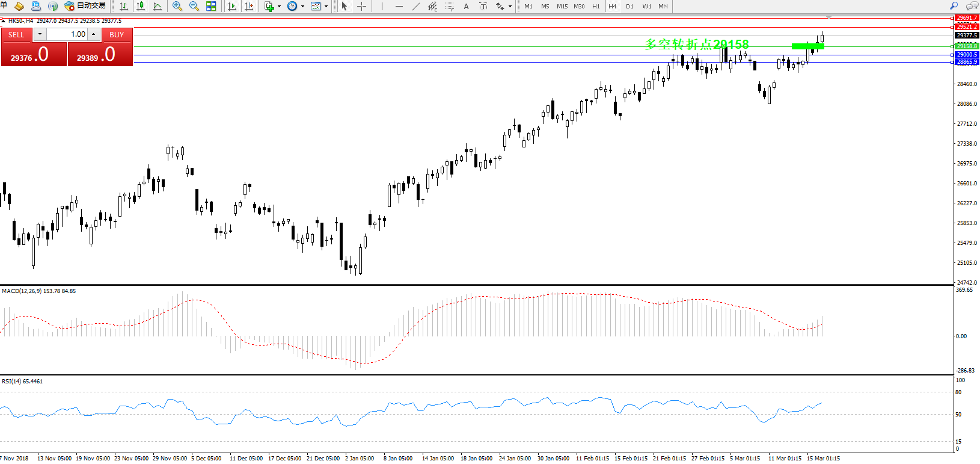
Task: Click the green 29158 level marker bar
Action: pyautogui.click(x=807, y=46)
